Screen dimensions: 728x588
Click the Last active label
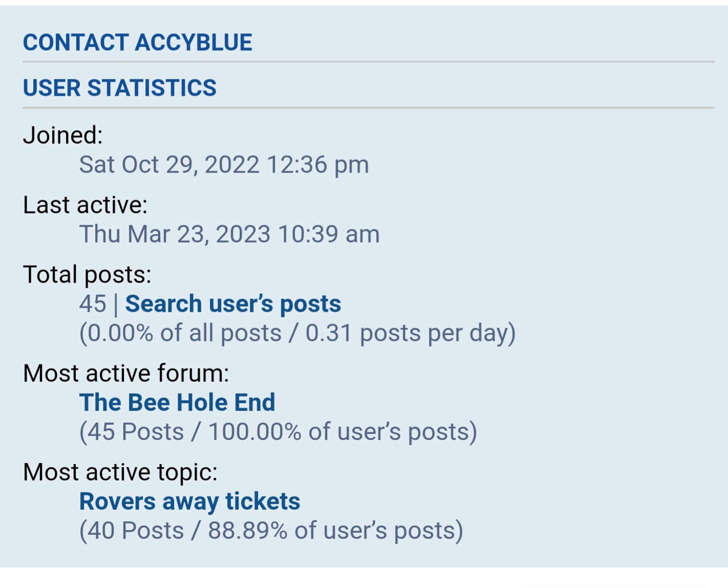click(85, 205)
